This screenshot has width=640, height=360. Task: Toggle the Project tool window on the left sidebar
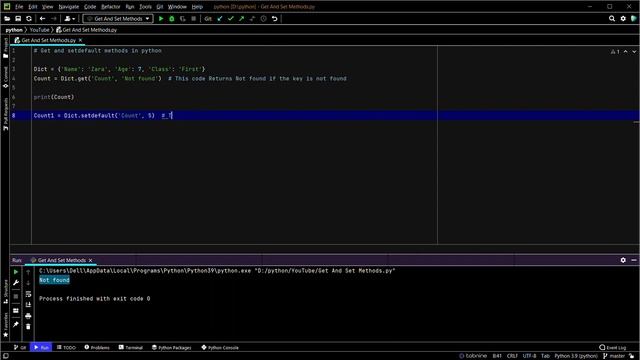click(x=5, y=48)
